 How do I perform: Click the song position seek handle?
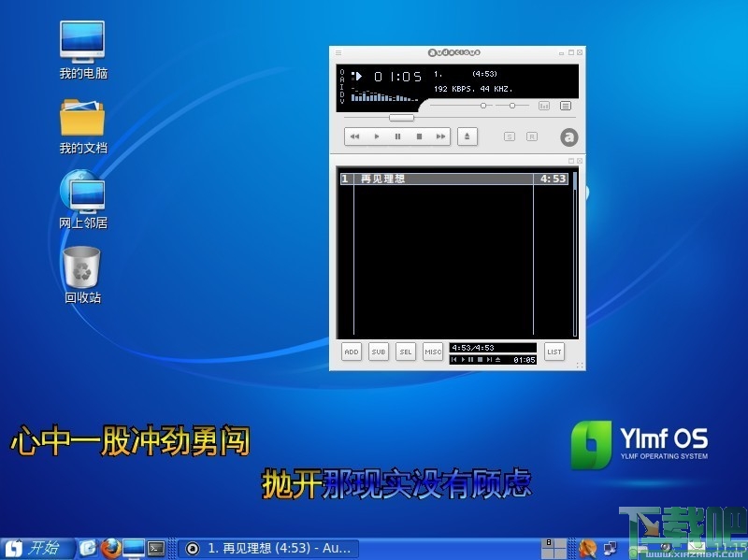401,118
